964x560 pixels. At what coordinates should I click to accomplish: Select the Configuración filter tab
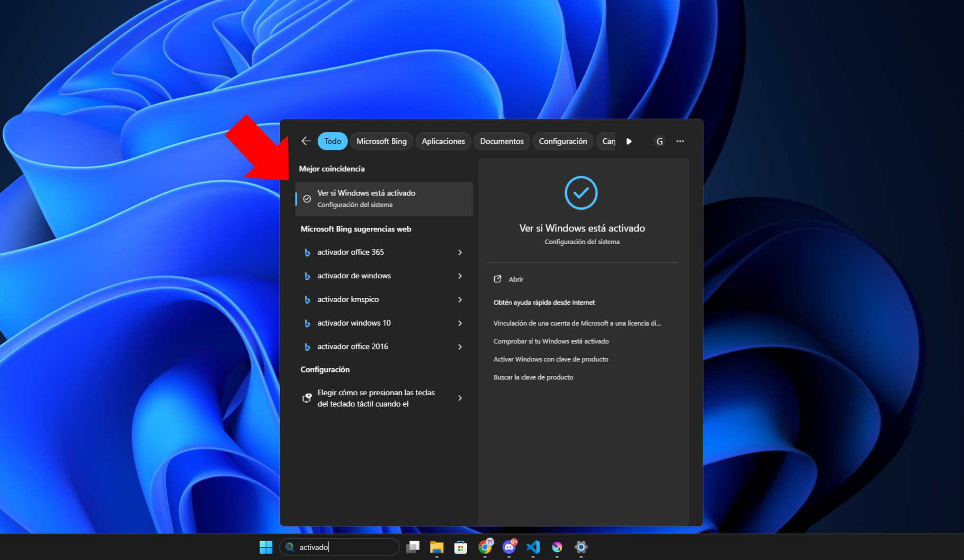[x=562, y=141]
